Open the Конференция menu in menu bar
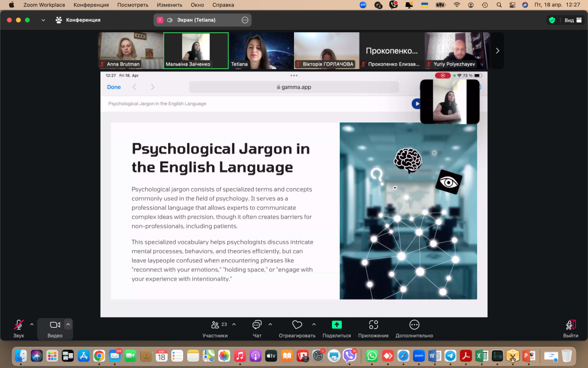The image size is (588, 368). (91, 5)
